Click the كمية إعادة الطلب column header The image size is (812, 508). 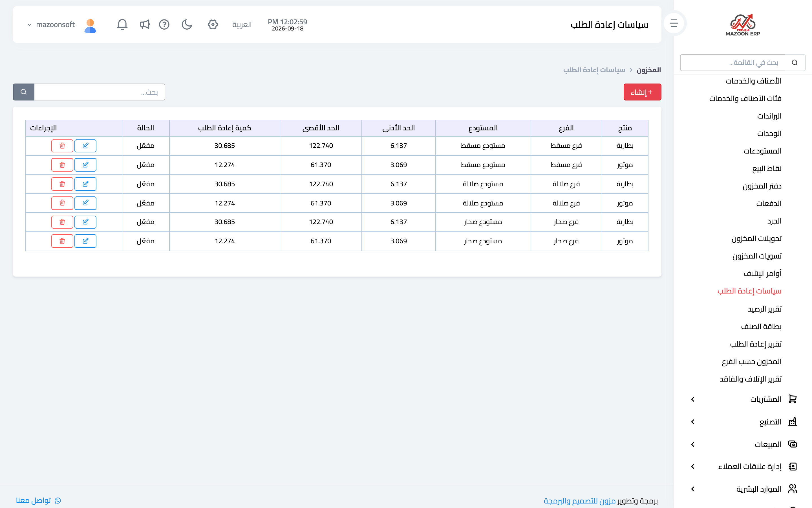tap(224, 128)
